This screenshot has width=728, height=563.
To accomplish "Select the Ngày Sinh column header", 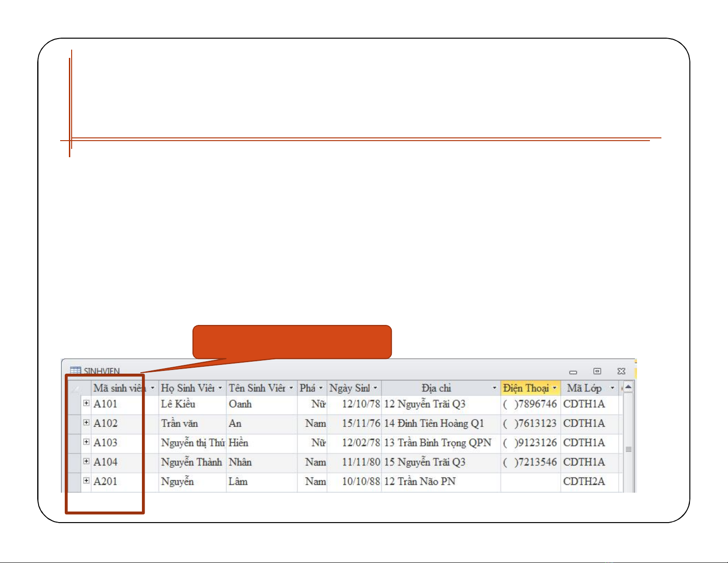I will 350,388.
